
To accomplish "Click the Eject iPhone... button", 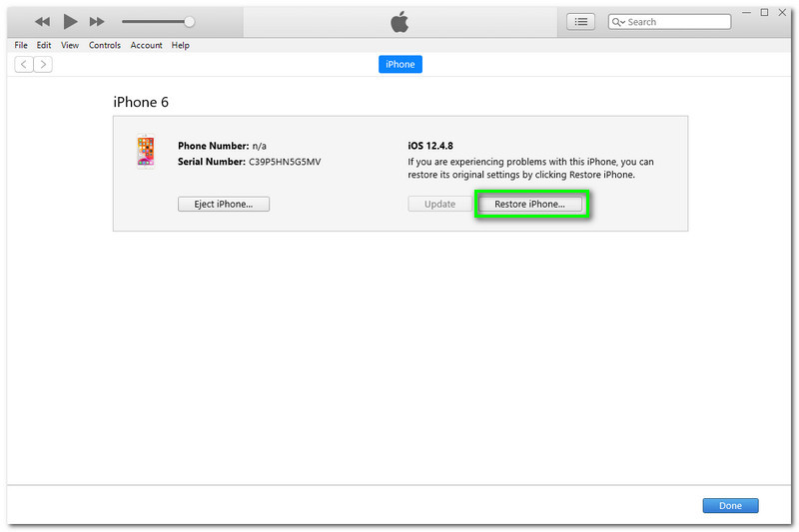I will pyautogui.click(x=224, y=204).
